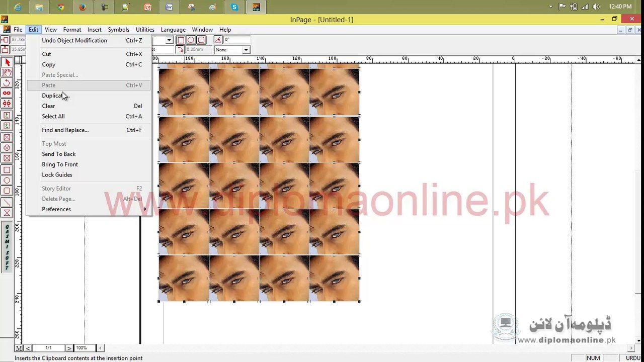
Task: Open Find and Replace from Edit menu
Action: coord(89,130)
